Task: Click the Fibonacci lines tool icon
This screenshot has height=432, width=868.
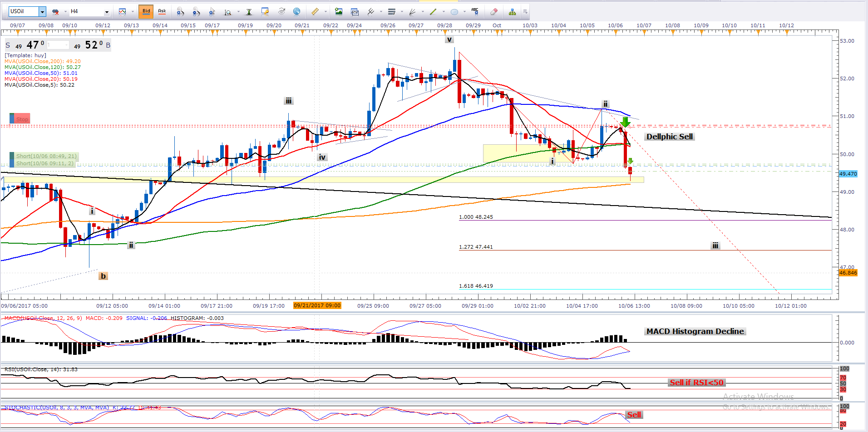Action: click(392, 12)
